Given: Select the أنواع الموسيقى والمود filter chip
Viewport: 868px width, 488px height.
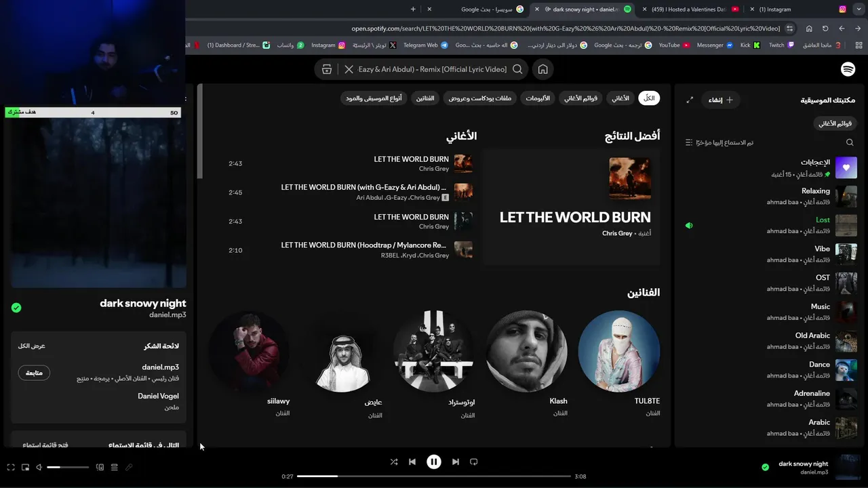Looking at the screenshot, I should [x=374, y=98].
